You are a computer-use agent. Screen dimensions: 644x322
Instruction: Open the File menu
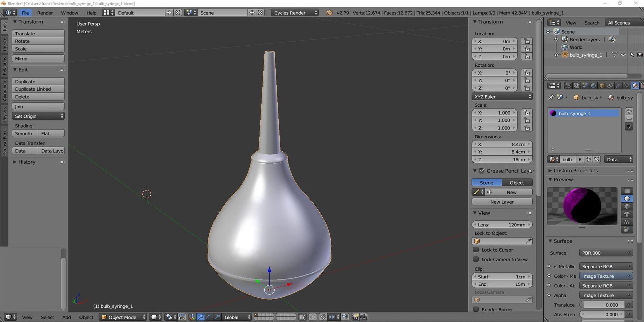tap(25, 13)
